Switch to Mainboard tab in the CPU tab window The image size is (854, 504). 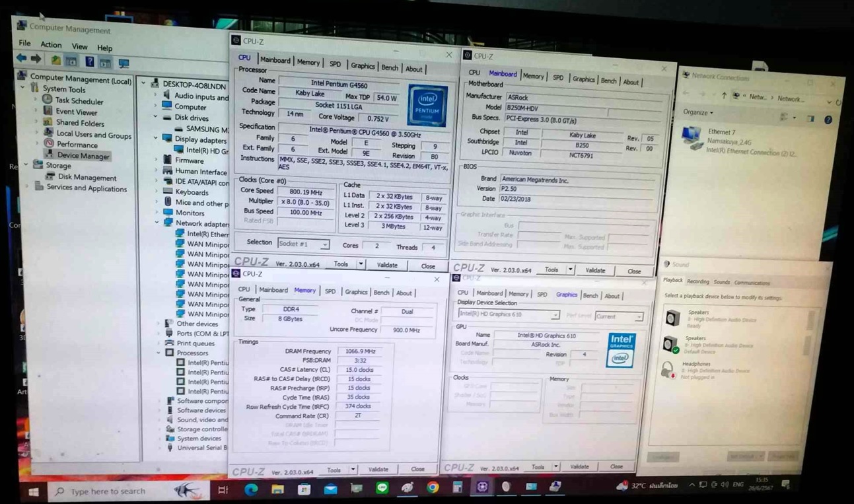coord(275,60)
